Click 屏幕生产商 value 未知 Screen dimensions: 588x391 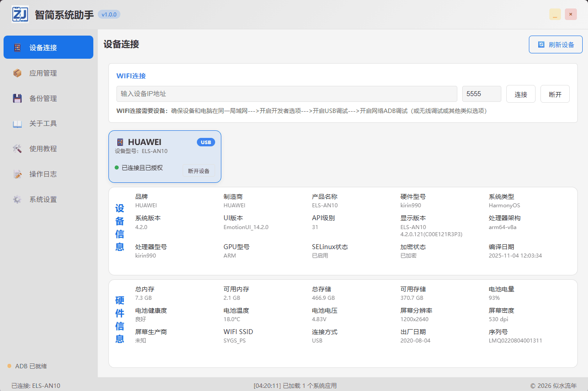click(x=140, y=341)
